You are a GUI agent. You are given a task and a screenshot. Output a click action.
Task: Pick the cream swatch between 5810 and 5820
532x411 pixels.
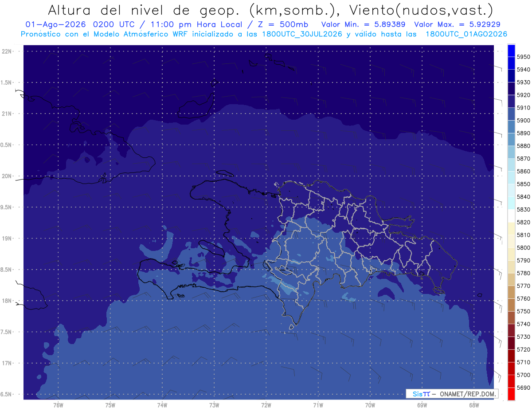point(511,229)
